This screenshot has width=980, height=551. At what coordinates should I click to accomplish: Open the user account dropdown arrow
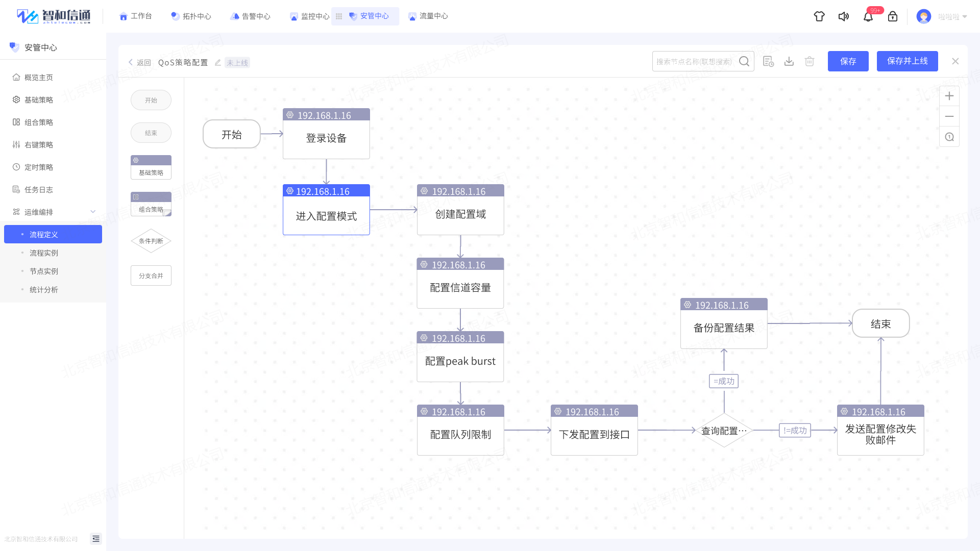click(965, 16)
